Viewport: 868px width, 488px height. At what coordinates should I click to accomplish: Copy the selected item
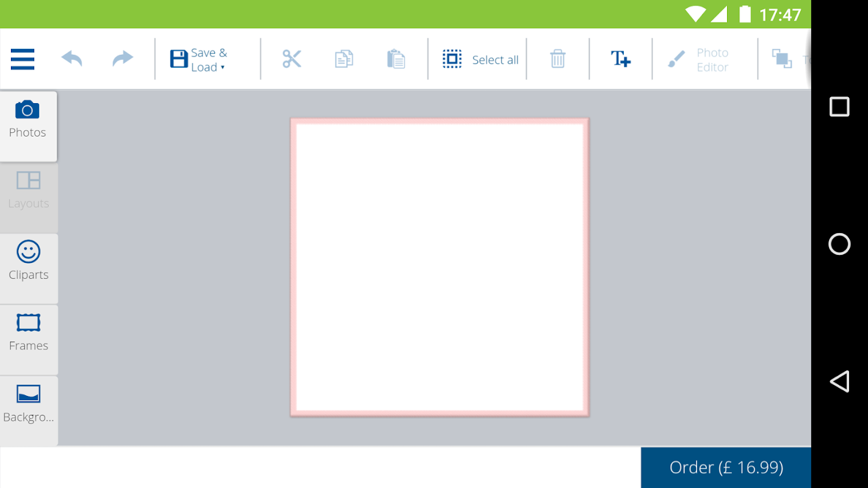[x=344, y=59]
